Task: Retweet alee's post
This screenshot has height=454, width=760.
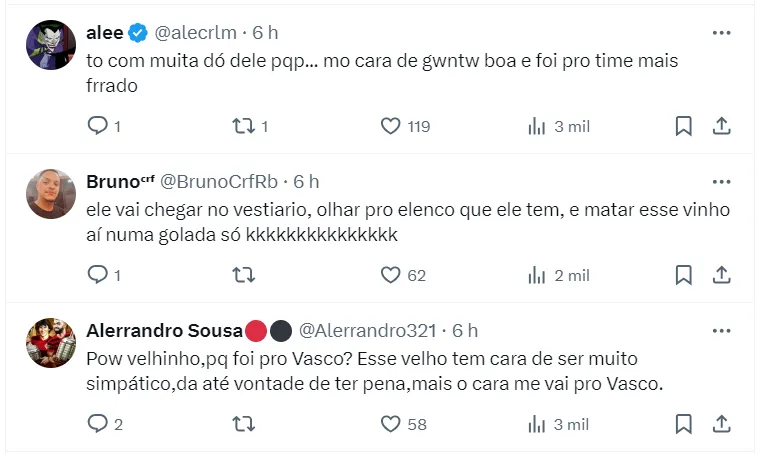Action: coord(242,126)
